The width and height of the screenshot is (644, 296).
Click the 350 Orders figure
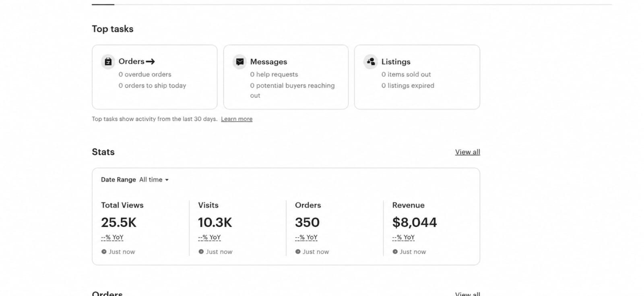coord(307,222)
